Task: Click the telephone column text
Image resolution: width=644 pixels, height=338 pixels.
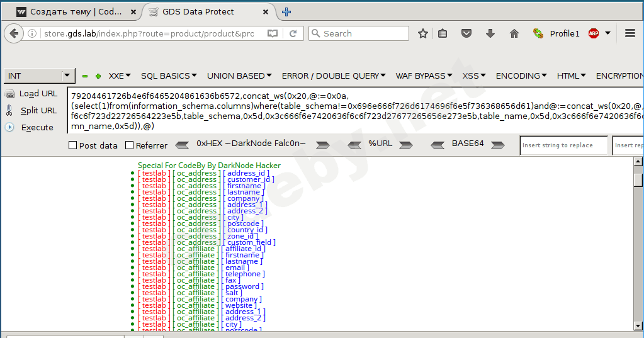Action: click(243, 274)
